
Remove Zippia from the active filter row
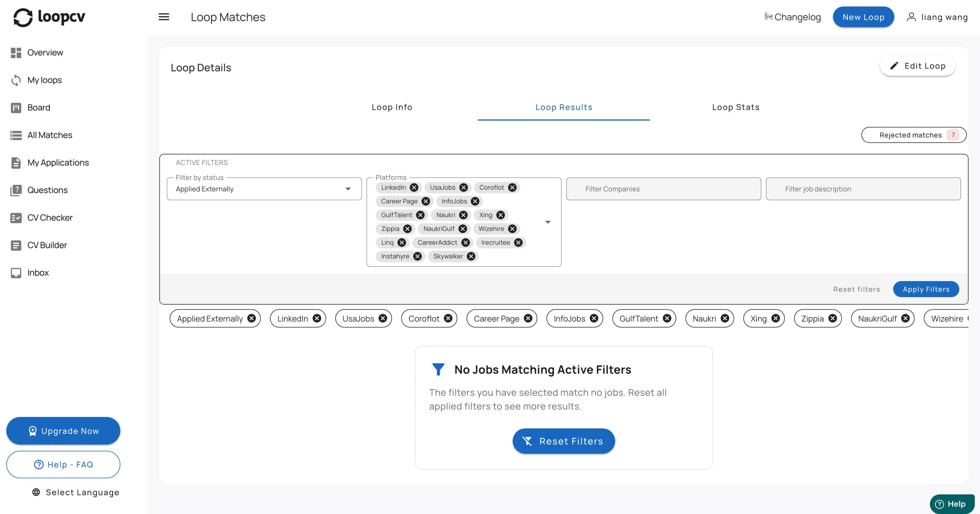point(832,318)
